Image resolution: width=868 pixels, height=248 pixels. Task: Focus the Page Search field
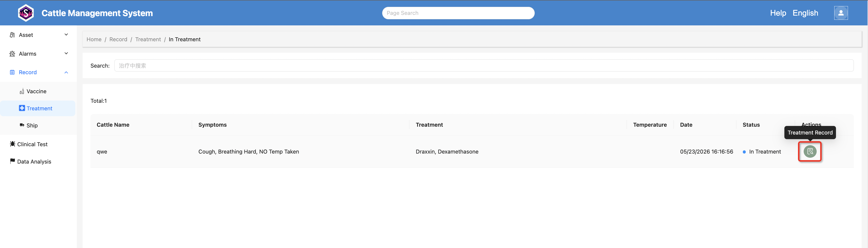[x=458, y=13]
